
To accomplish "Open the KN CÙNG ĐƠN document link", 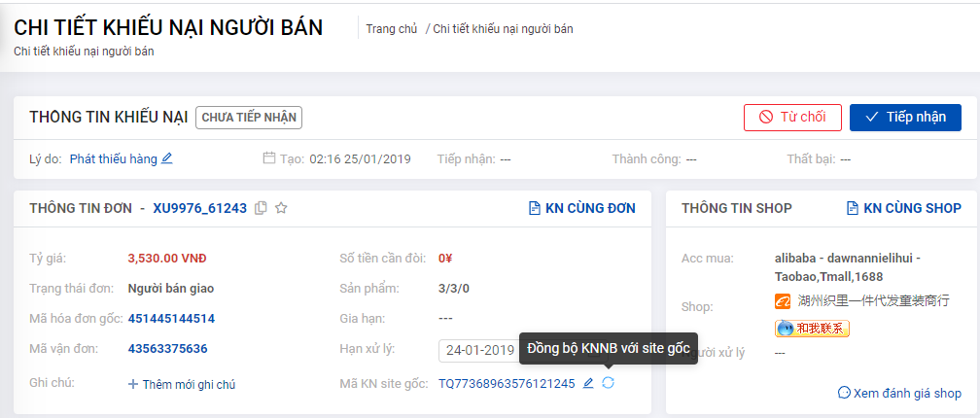I will (x=581, y=208).
